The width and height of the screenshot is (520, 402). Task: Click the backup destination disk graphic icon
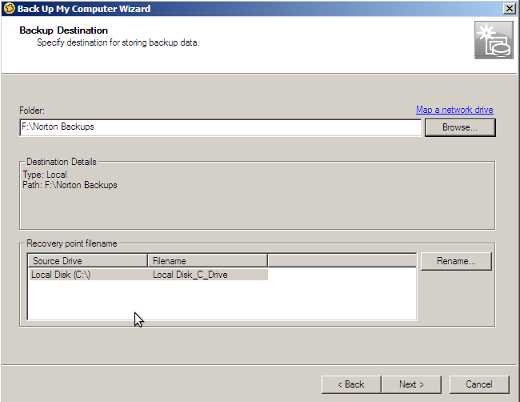(x=494, y=40)
